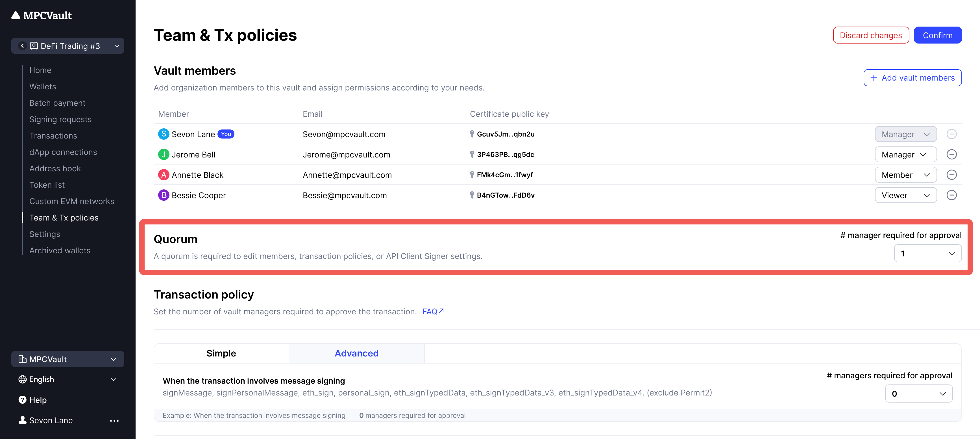Screen dimensions: 980x441
Task: Open the three-dots menu beside Sevon Lane
Action: click(x=114, y=421)
